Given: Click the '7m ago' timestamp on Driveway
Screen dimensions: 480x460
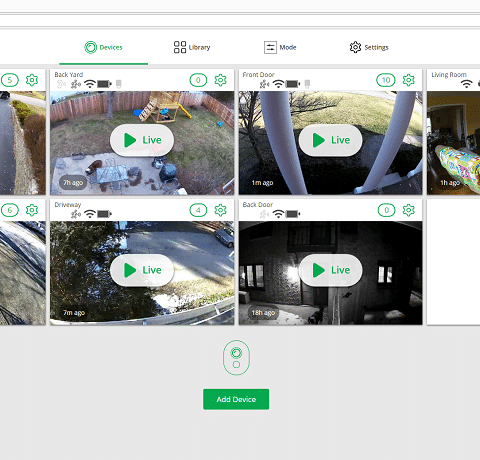Looking at the screenshot, I should pos(74,313).
